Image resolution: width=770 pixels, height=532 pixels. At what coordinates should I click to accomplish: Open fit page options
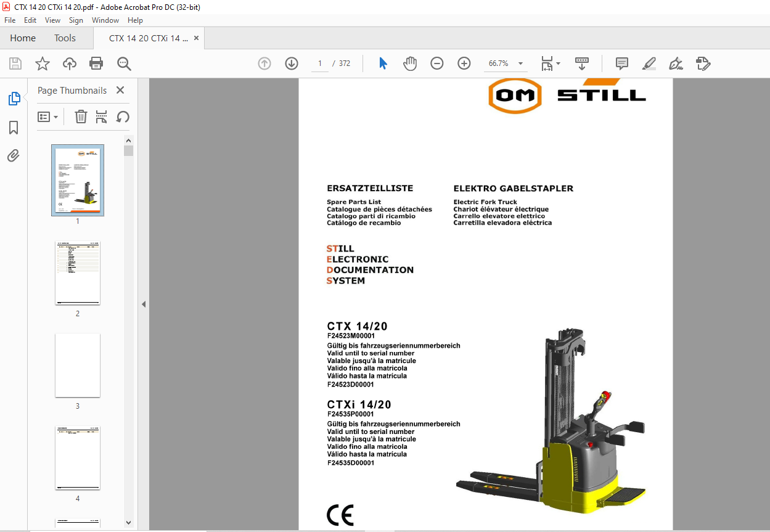tap(550, 63)
